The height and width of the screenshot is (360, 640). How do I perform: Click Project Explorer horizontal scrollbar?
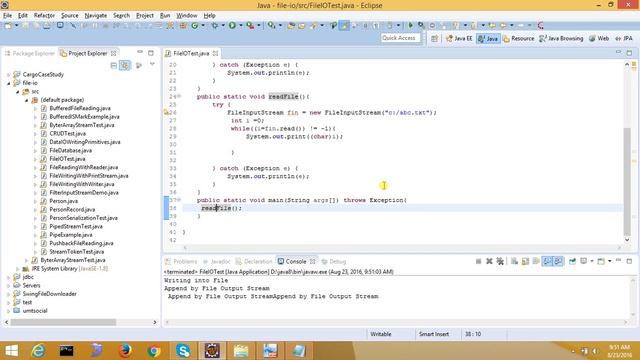63,322
